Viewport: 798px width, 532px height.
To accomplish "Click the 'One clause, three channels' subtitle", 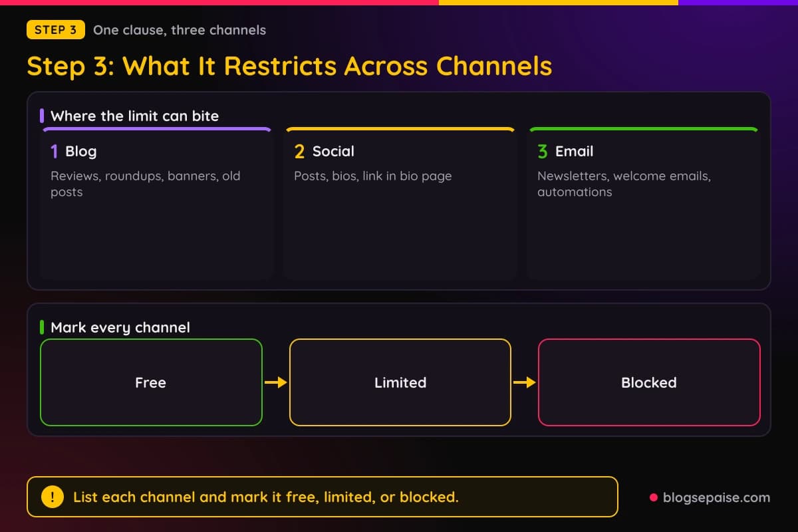I will click(x=180, y=30).
